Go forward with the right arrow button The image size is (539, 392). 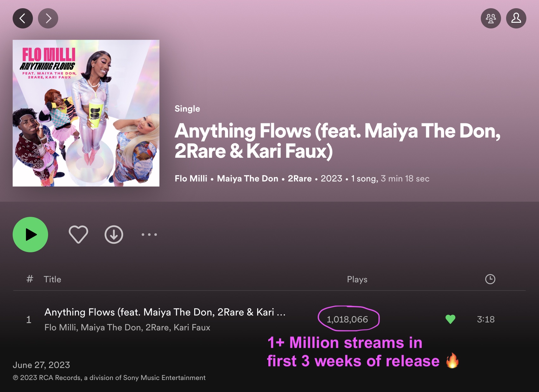[x=48, y=18]
